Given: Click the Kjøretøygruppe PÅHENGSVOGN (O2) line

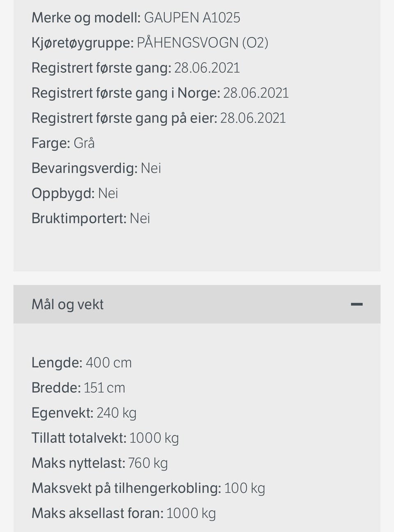Looking at the screenshot, I should 150,43.
